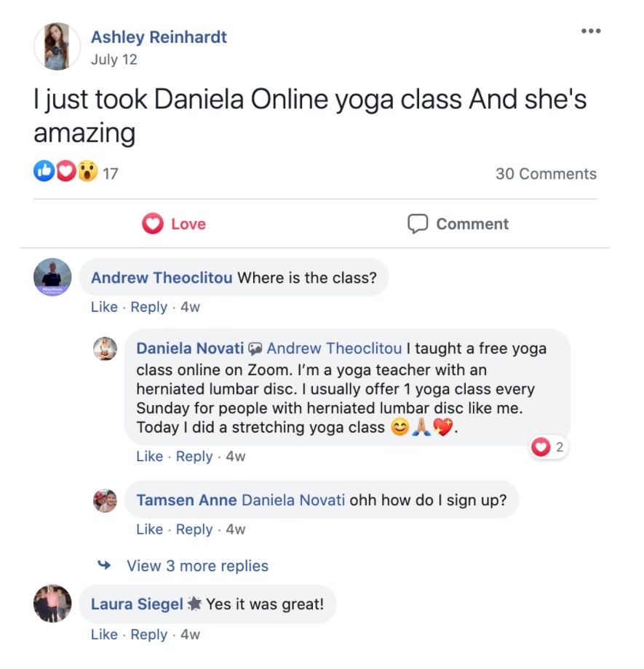Expand View 3 more replies
This screenshot has width=644, height=669.
(198, 566)
